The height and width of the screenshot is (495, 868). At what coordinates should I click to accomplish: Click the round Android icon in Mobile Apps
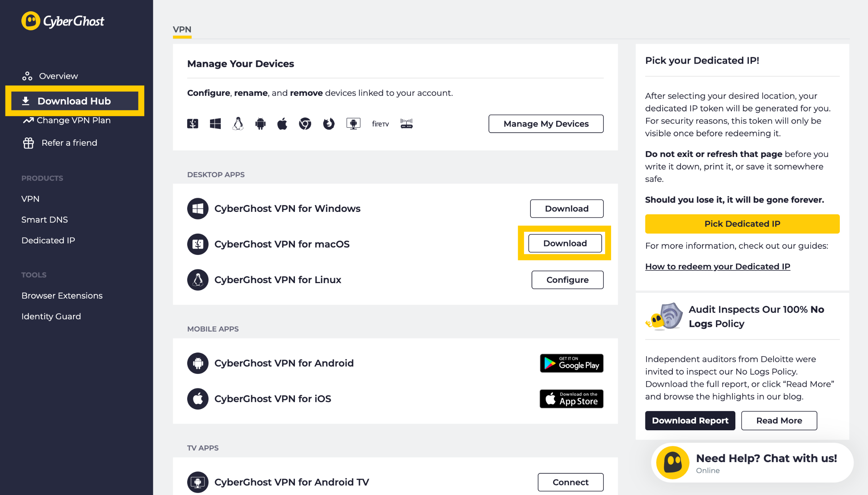pos(198,363)
